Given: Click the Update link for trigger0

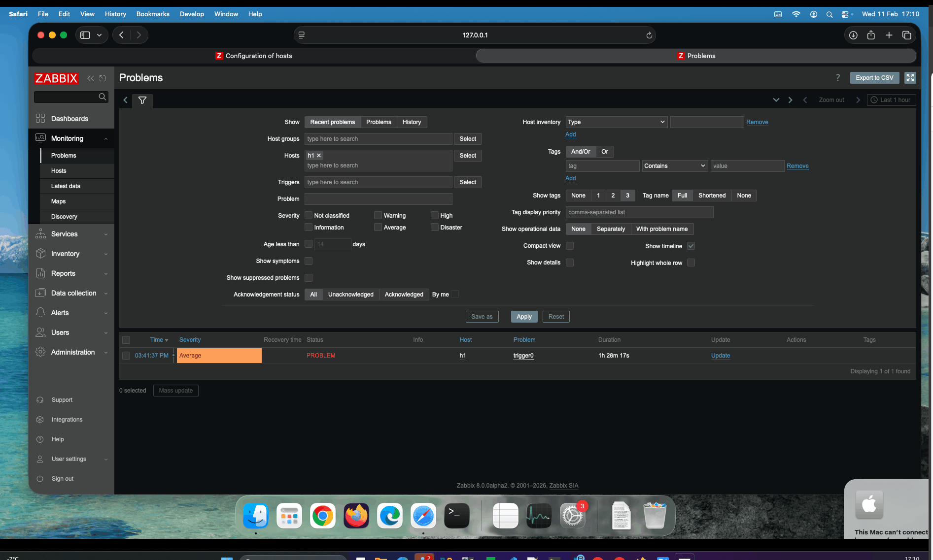Looking at the screenshot, I should (x=720, y=356).
